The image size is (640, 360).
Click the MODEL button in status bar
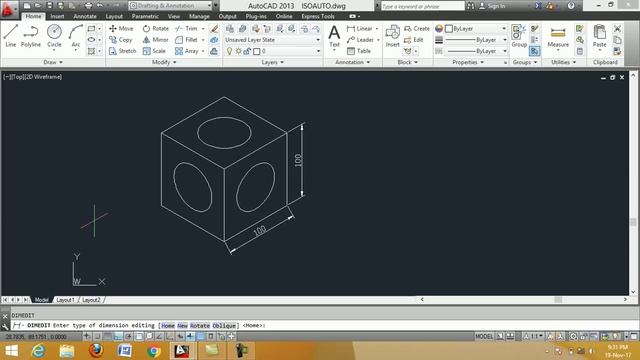tap(484, 336)
